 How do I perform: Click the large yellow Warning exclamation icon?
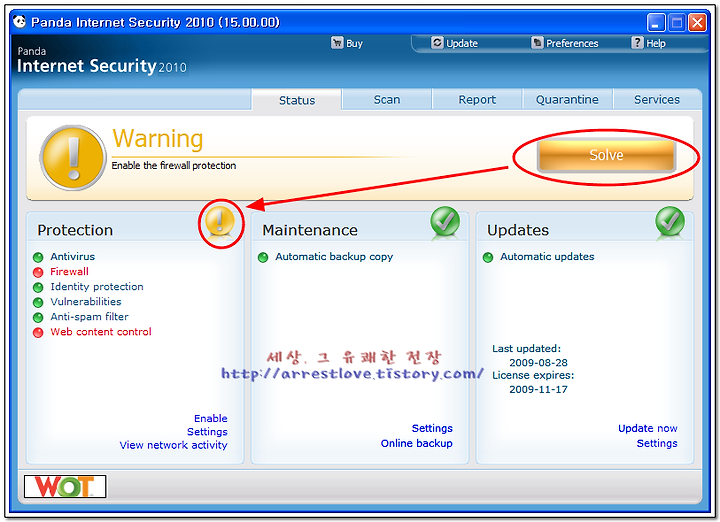click(x=73, y=157)
